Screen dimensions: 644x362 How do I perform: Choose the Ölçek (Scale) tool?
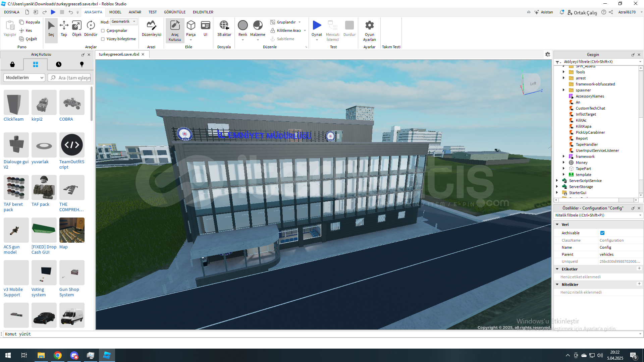(x=77, y=29)
